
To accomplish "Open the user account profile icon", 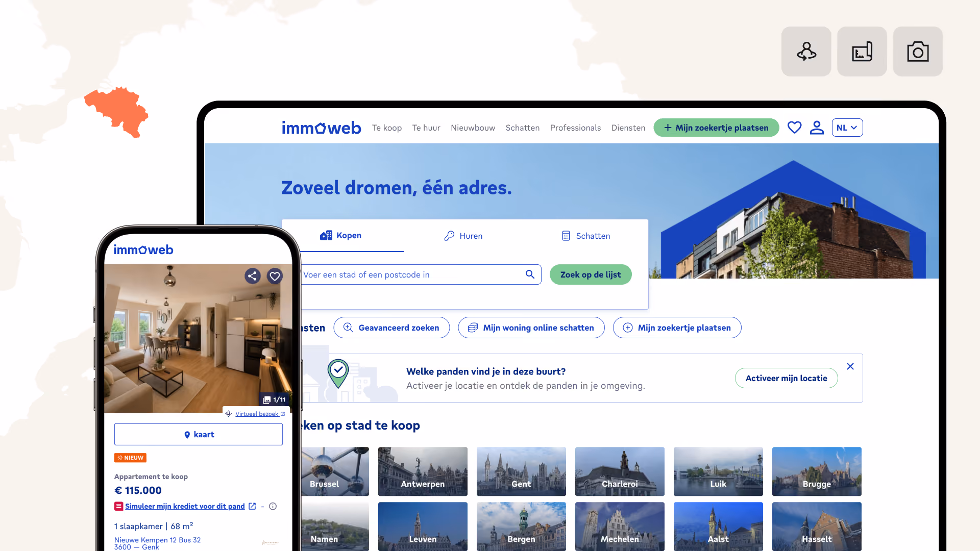I will 817,128.
